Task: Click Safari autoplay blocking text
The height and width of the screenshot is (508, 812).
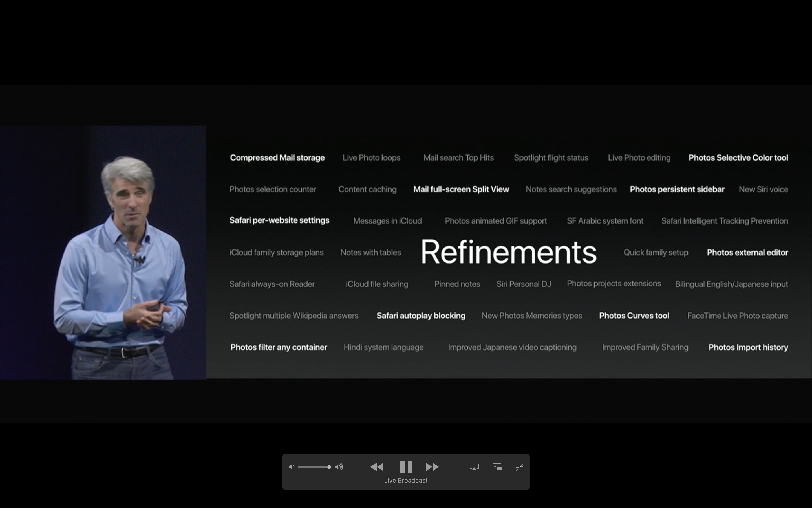Action: (x=421, y=316)
